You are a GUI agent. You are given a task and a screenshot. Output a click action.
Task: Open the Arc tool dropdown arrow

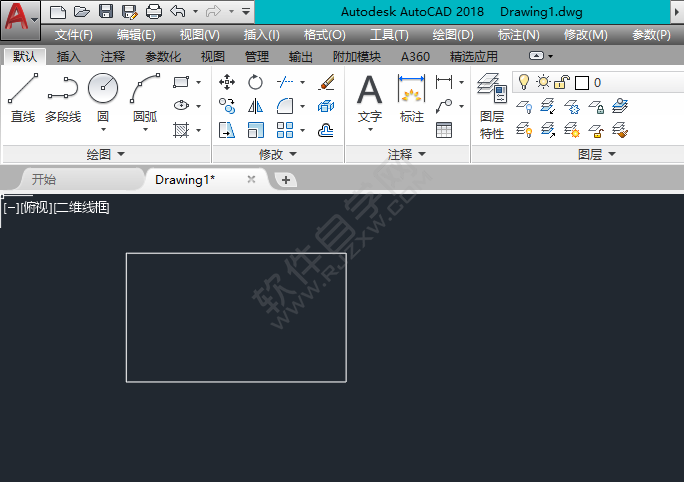click(145, 130)
